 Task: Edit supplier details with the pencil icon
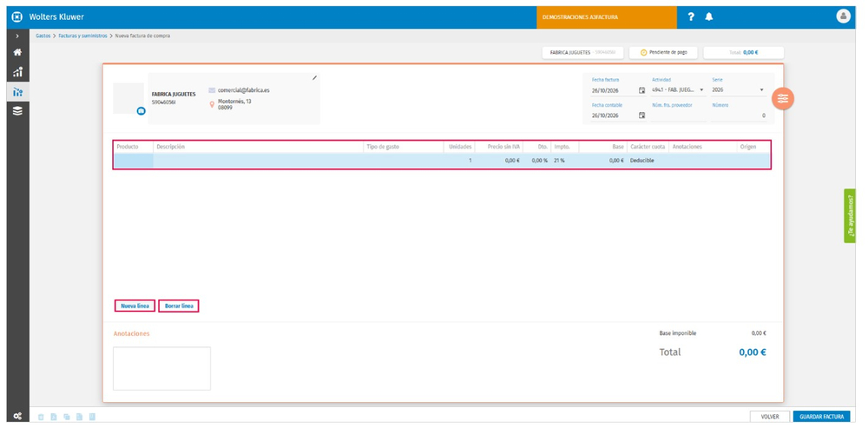314,78
